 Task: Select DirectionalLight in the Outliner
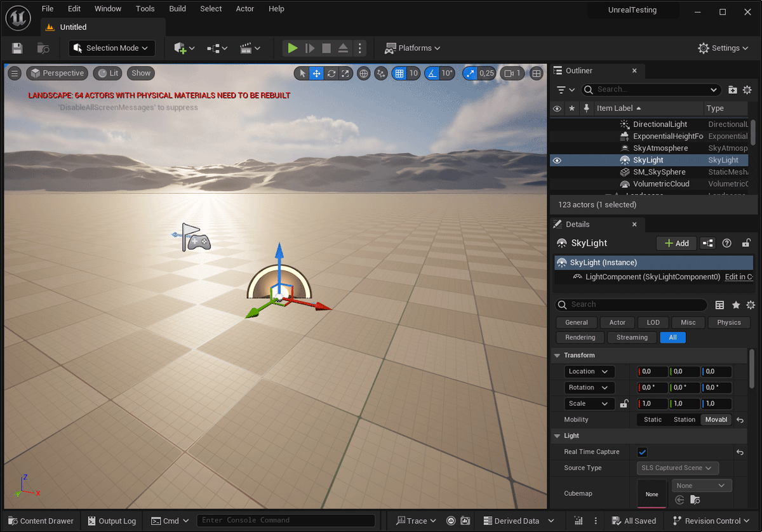coord(660,124)
